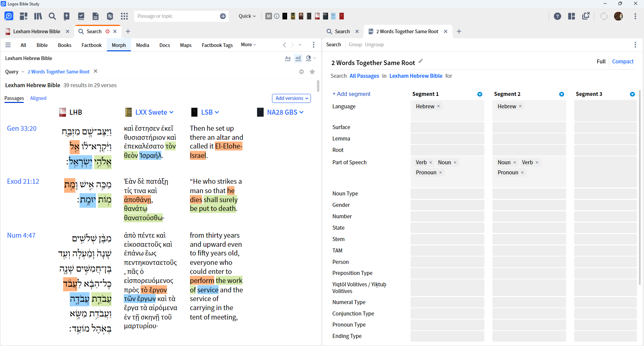Open the left panel hamburger menu
This screenshot has width=644, height=346.
click(x=8, y=45)
